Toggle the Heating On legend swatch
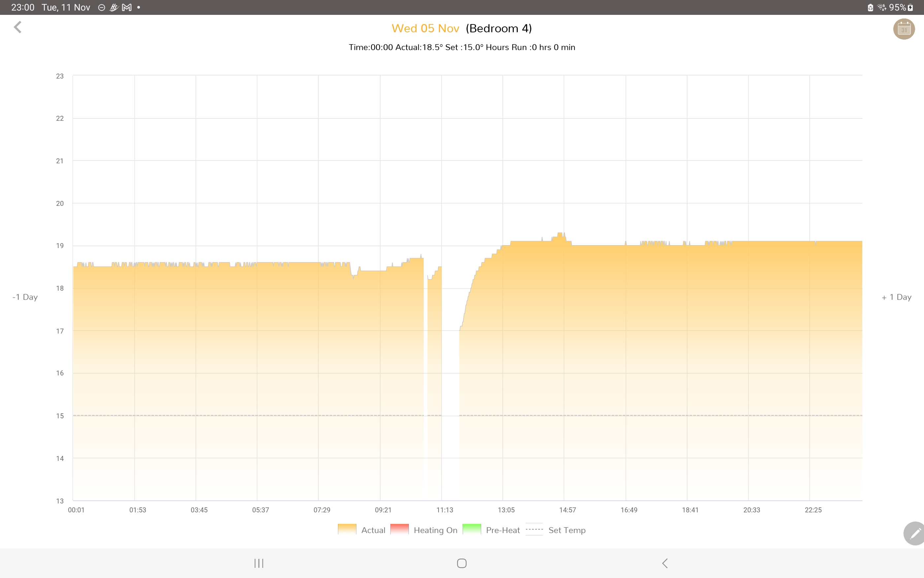Screen dimensions: 924x578 click(400, 530)
